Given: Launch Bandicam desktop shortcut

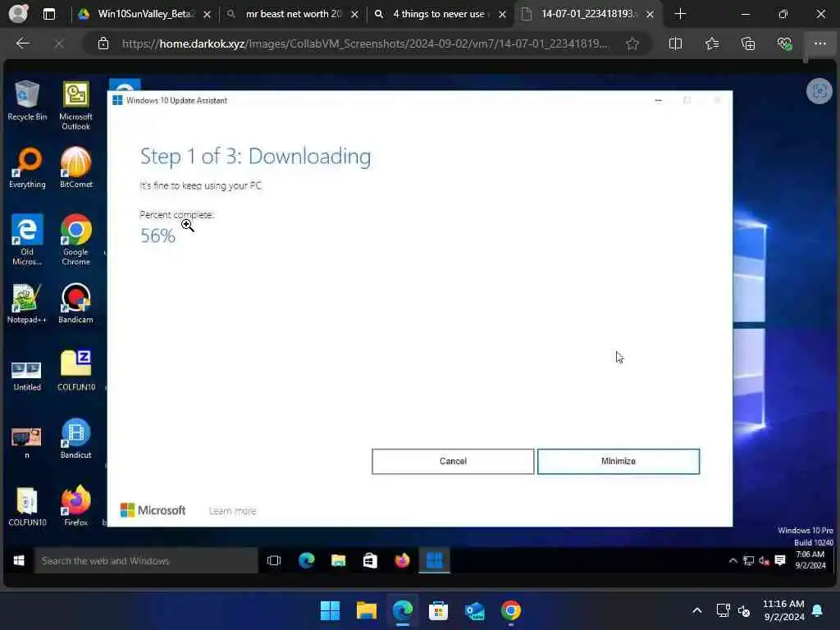Looking at the screenshot, I should (x=75, y=304).
